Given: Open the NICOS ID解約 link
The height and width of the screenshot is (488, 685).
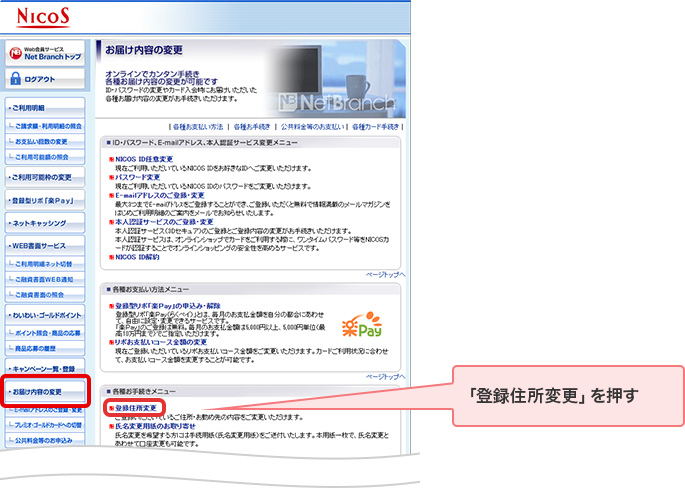Looking at the screenshot, I should tap(137, 257).
